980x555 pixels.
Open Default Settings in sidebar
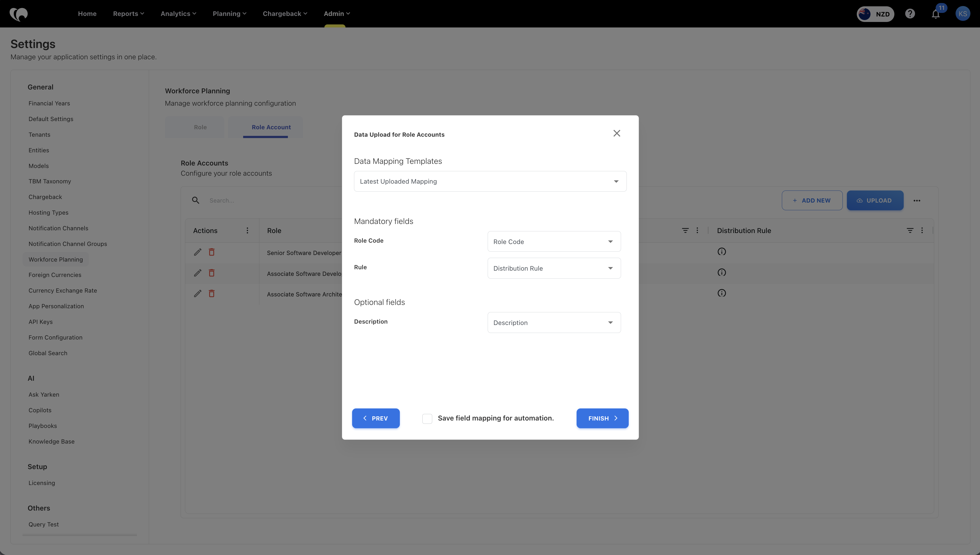coord(51,119)
